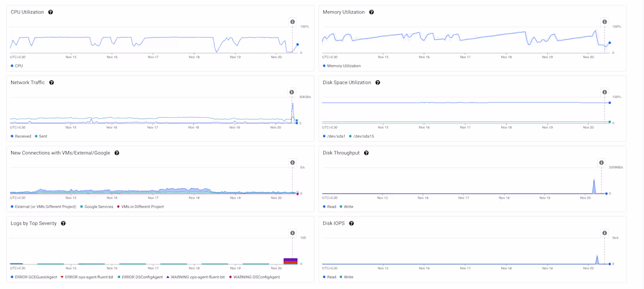
Task: Toggle Google Services legend entry
Action: (98, 206)
